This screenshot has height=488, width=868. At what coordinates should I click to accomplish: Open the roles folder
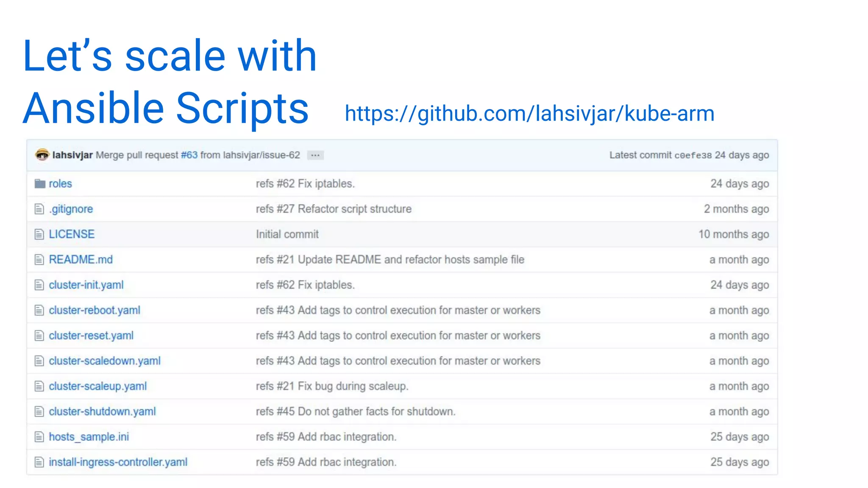click(x=60, y=184)
